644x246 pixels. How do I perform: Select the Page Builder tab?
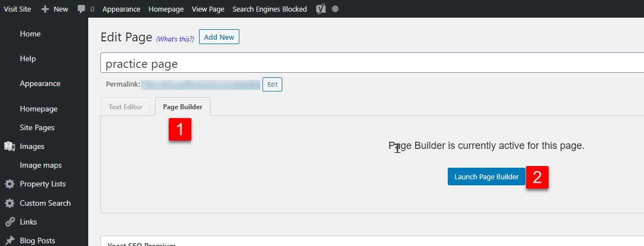(183, 107)
